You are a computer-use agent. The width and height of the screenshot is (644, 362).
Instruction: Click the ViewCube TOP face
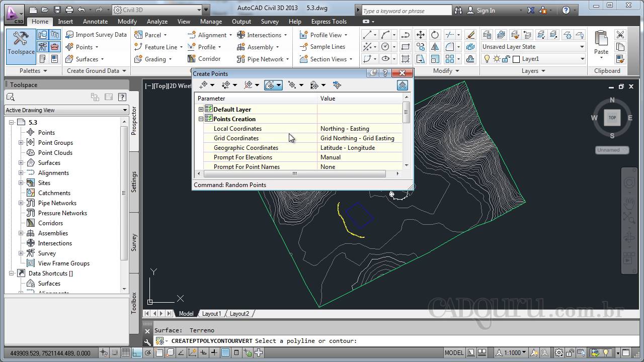coord(612,118)
